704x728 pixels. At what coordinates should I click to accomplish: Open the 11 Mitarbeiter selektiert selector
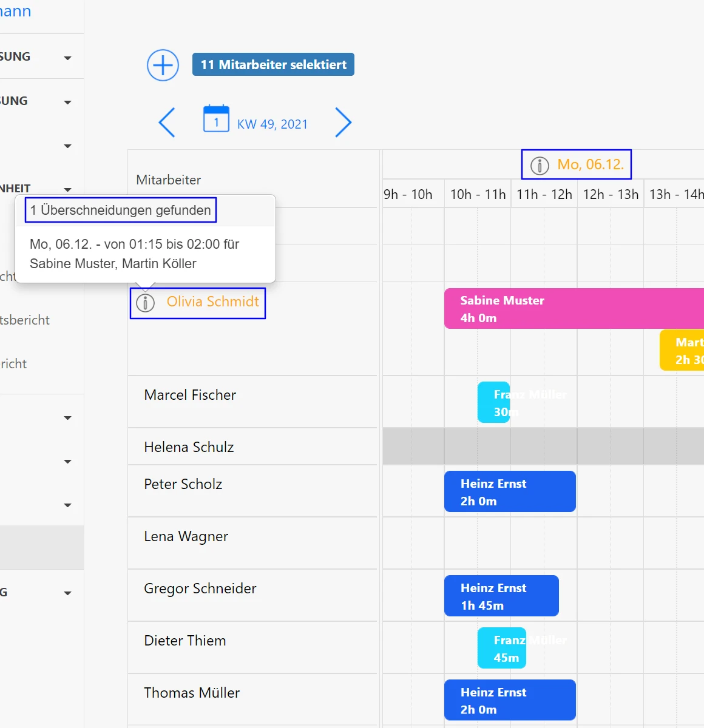coord(273,65)
